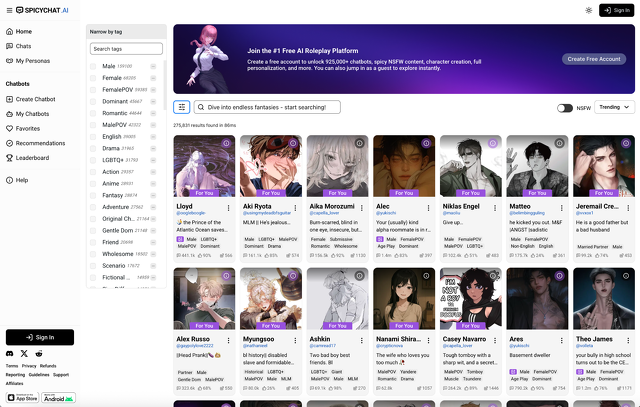Screen dimensions: 640x407
Task: Open the three-dot menu for Alec
Action: 428,208
